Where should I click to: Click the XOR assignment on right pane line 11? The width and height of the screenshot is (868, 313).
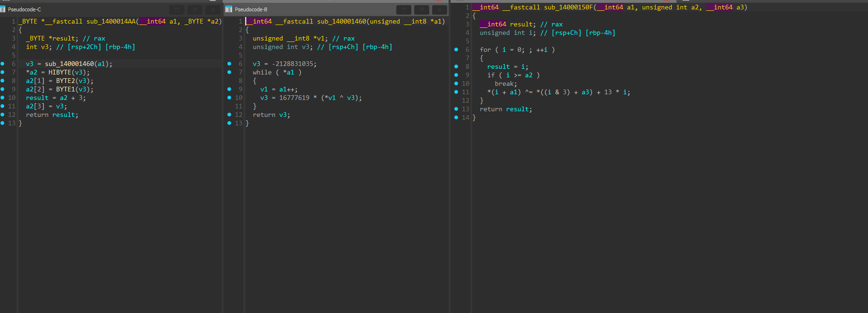tap(559, 92)
